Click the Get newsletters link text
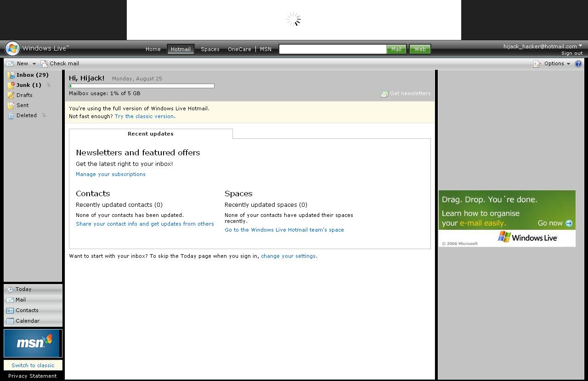The image size is (588, 381). click(x=410, y=93)
